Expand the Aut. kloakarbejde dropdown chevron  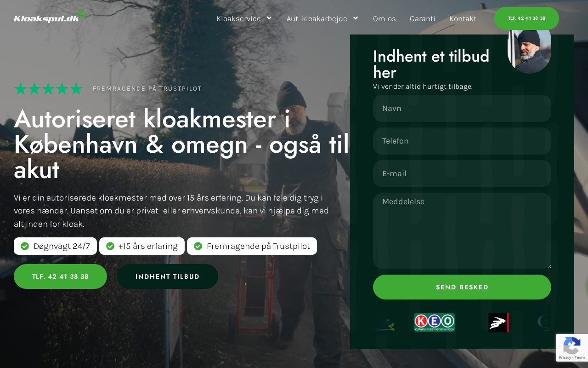pos(356,18)
